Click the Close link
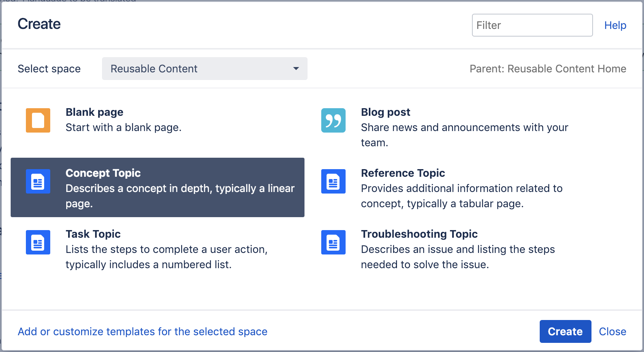Image resolution: width=644 pixels, height=352 pixels. [x=612, y=331]
